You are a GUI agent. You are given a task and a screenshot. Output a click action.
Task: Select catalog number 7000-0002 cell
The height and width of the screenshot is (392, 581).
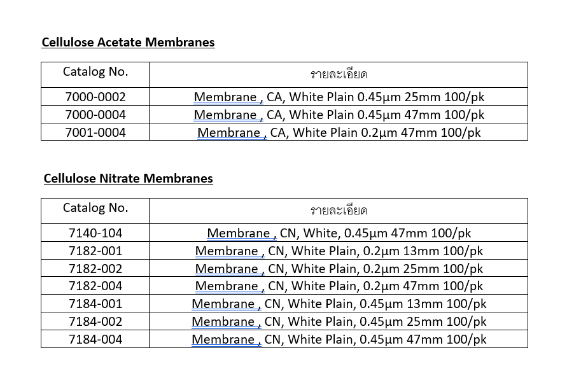pyautogui.click(x=95, y=97)
